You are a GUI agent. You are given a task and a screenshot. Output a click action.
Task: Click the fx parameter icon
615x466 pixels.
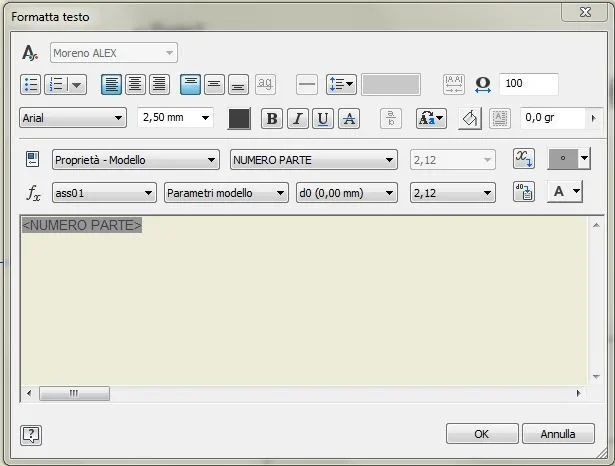[x=33, y=193]
